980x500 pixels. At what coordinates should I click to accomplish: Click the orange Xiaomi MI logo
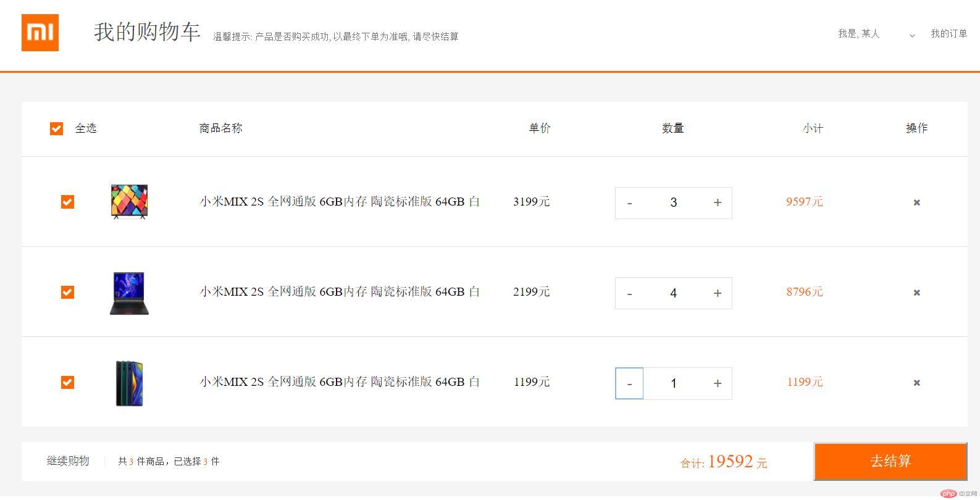(40, 33)
